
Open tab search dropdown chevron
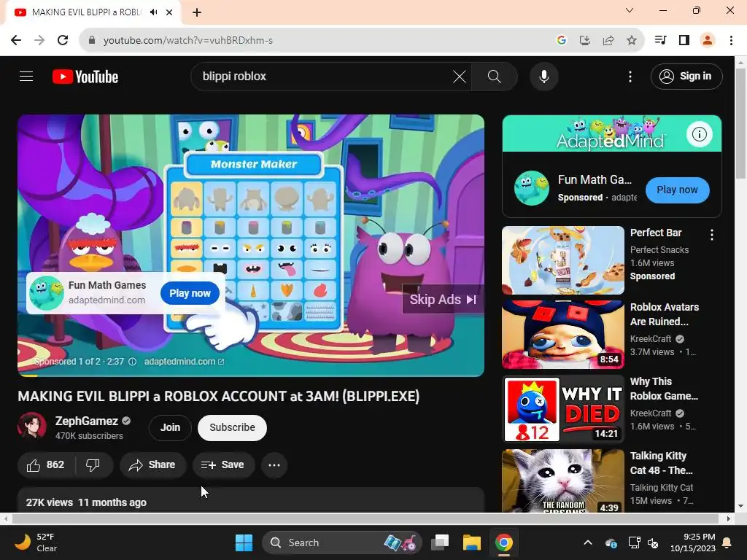(630, 10)
